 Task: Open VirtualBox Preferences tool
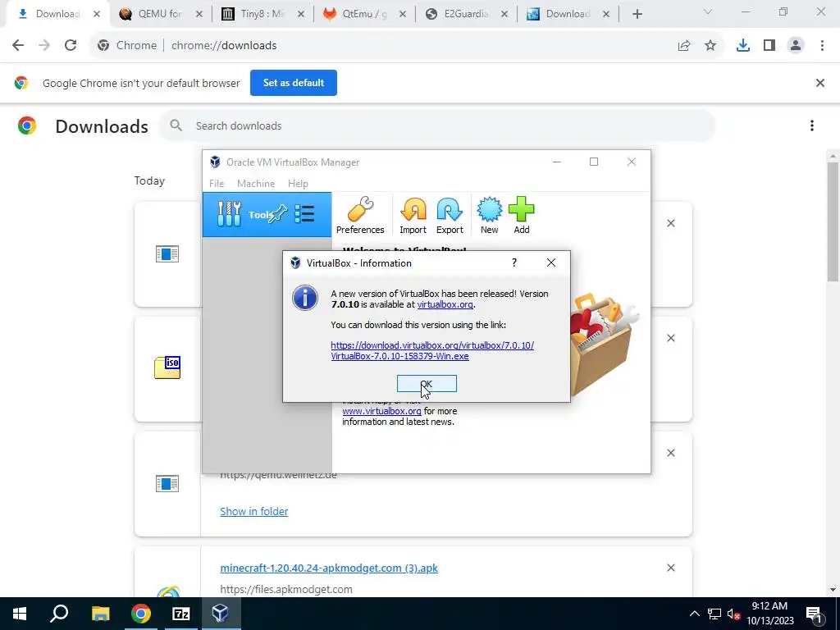coord(360,216)
